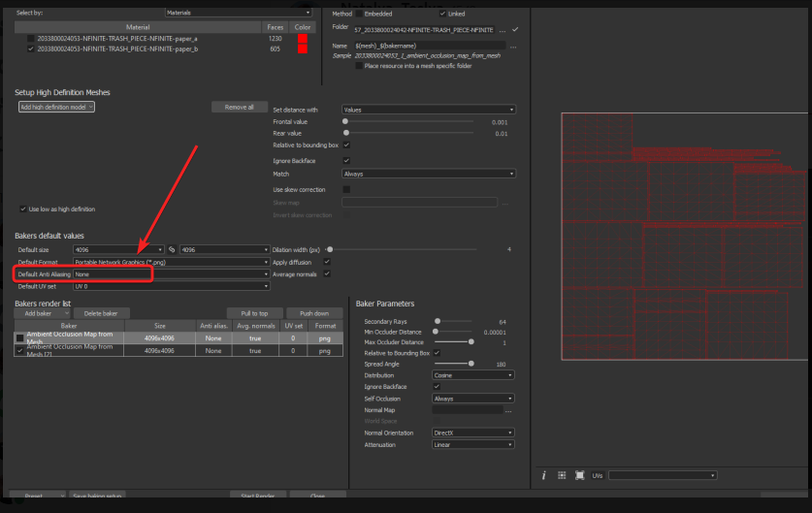The image size is (812, 513).
Task: Toggle Use low as high definition checkbox
Action: coord(22,209)
